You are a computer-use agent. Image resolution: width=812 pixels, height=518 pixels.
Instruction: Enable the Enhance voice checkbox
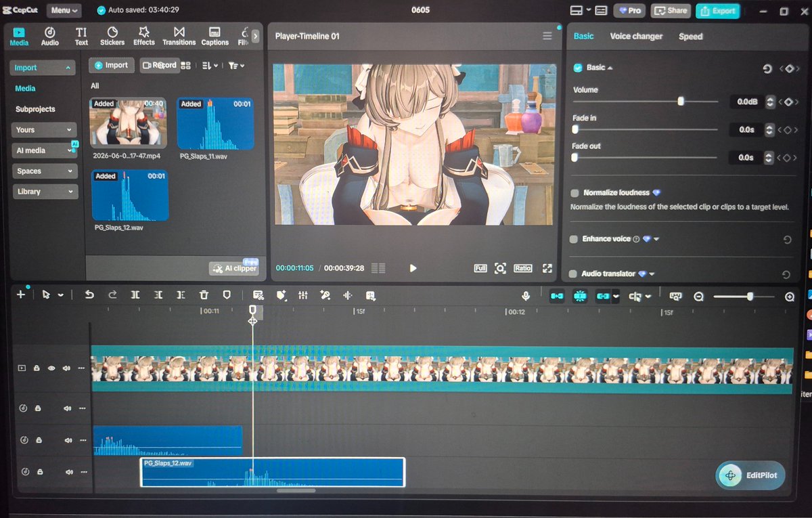pyautogui.click(x=574, y=239)
